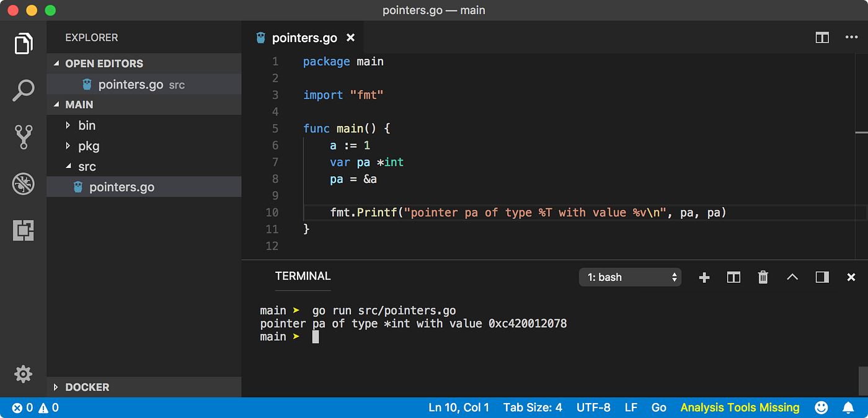
Task: Close the pointers.go editor tab
Action: coord(350,38)
